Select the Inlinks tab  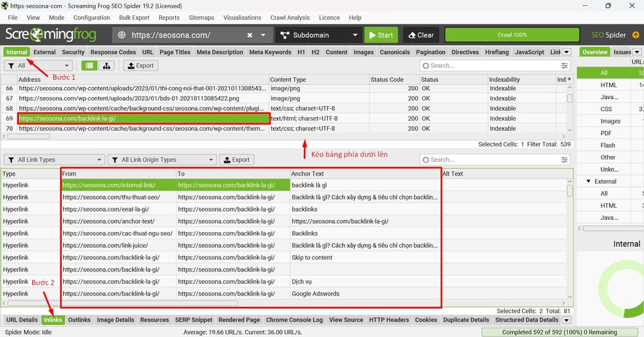pos(53,320)
